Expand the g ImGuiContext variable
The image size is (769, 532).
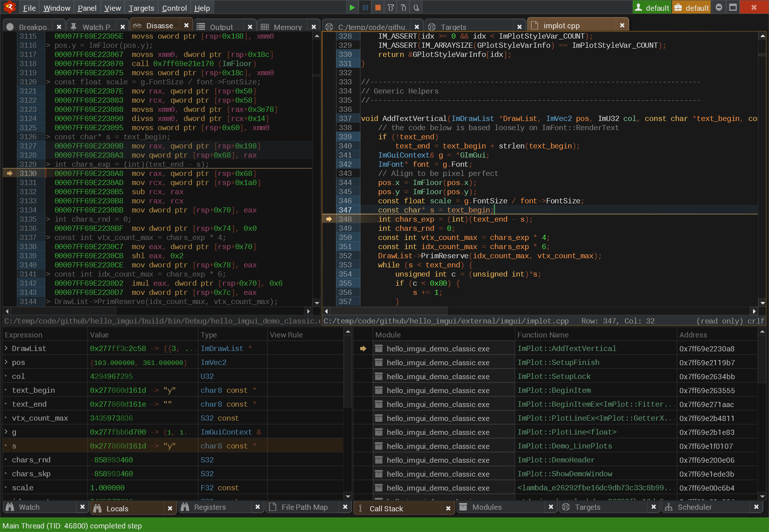pyautogui.click(x=6, y=432)
